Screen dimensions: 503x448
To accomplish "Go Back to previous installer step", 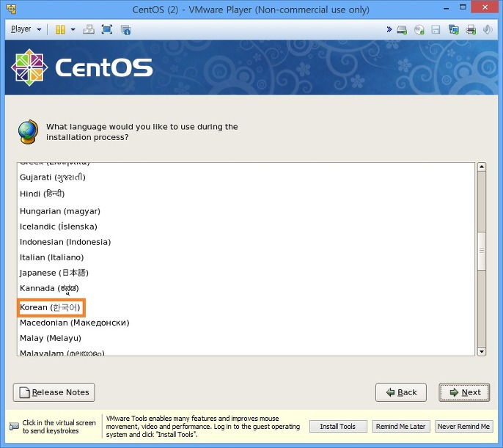I will pyautogui.click(x=401, y=392).
